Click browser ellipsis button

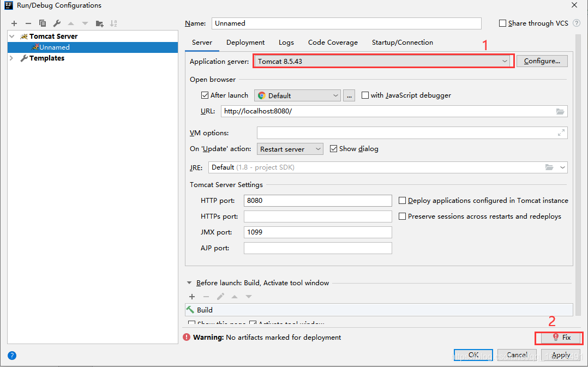349,95
